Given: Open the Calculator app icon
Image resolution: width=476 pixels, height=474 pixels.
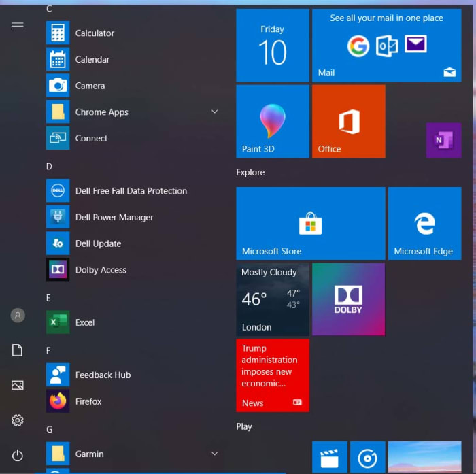Looking at the screenshot, I should pyautogui.click(x=58, y=33).
